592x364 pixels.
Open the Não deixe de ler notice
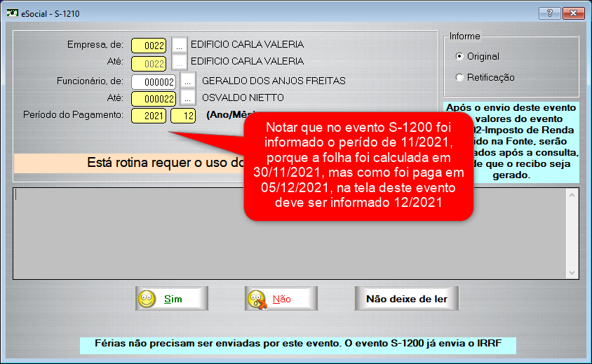click(407, 298)
